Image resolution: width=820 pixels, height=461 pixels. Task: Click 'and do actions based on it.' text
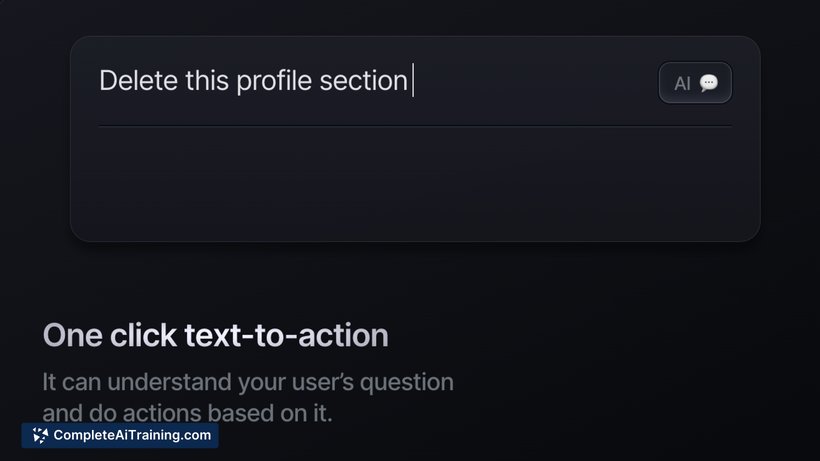tap(187, 412)
